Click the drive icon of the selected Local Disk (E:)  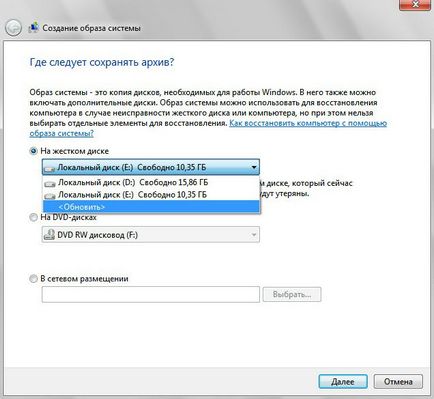click(x=50, y=168)
